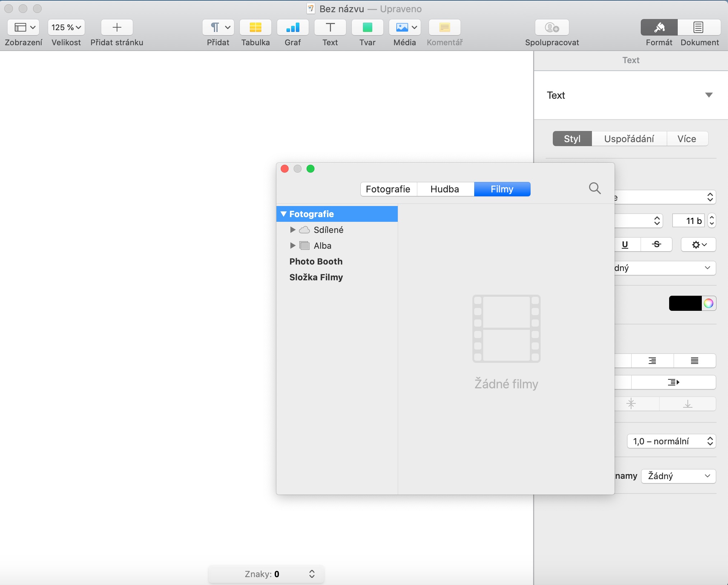Switch to the Hudba tab
The height and width of the screenshot is (585, 728).
(445, 189)
